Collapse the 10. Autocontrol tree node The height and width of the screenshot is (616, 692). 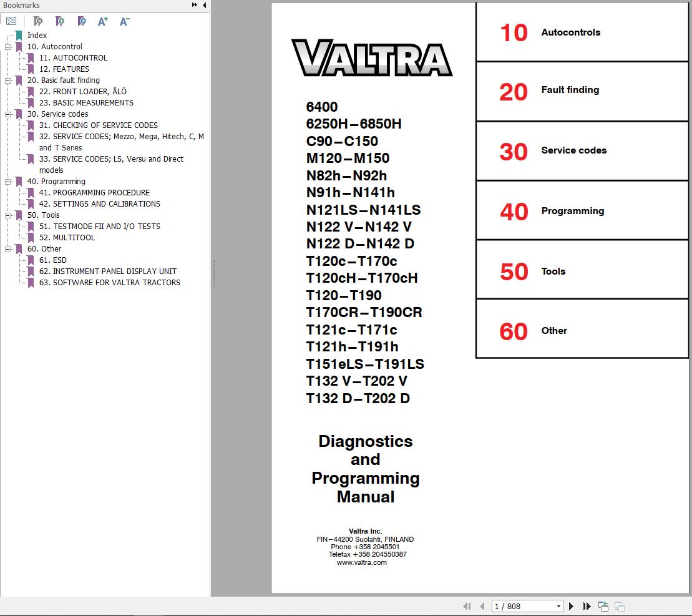coord(7,47)
